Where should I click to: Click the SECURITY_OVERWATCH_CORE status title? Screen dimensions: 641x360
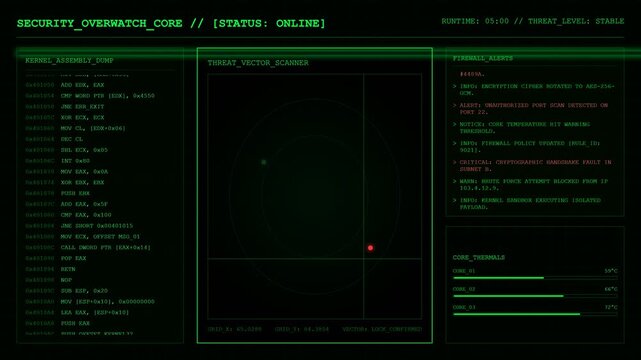pos(171,23)
